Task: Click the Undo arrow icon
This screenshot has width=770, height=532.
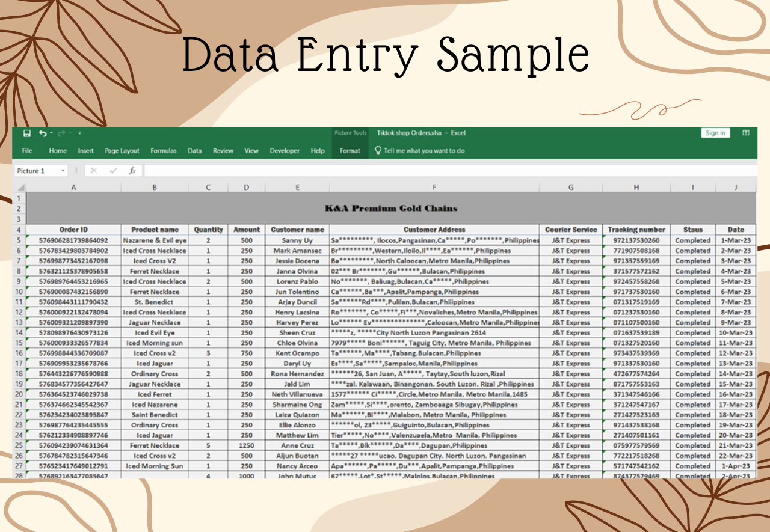Action: point(42,133)
